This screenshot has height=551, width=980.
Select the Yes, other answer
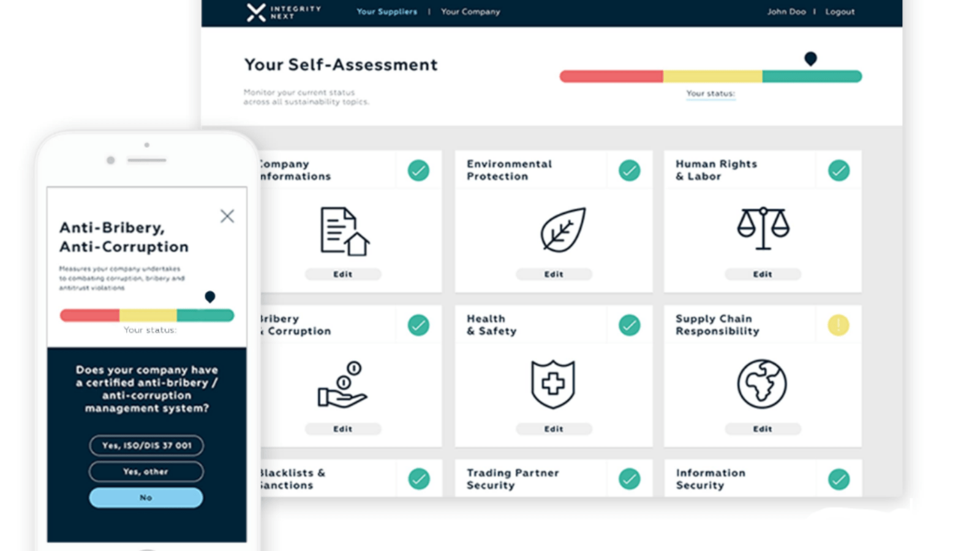tap(146, 471)
